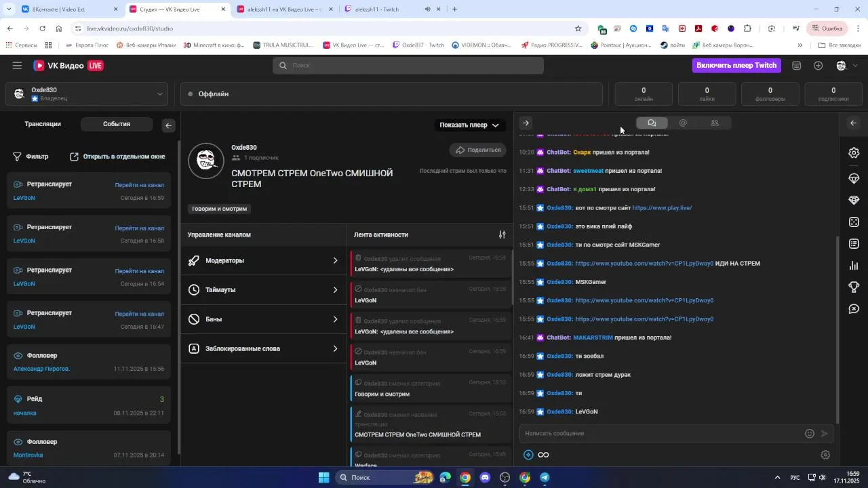868x488 pixels.
Task: Open Telegram from the Windows taskbar
Action: tap(545, 478)
